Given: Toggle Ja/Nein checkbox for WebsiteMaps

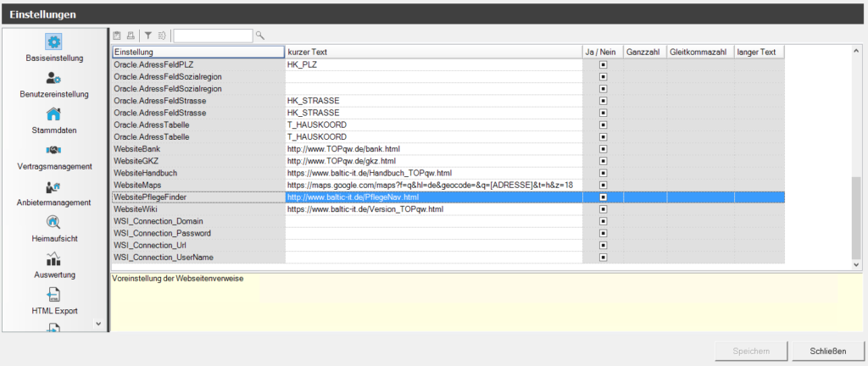Looking at the screenshot, I should (603, 185).
